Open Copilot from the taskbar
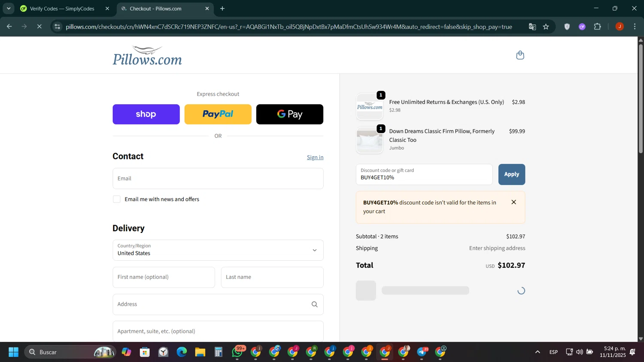Viewport: 644px width, 362px height. [x=126, y=352]
